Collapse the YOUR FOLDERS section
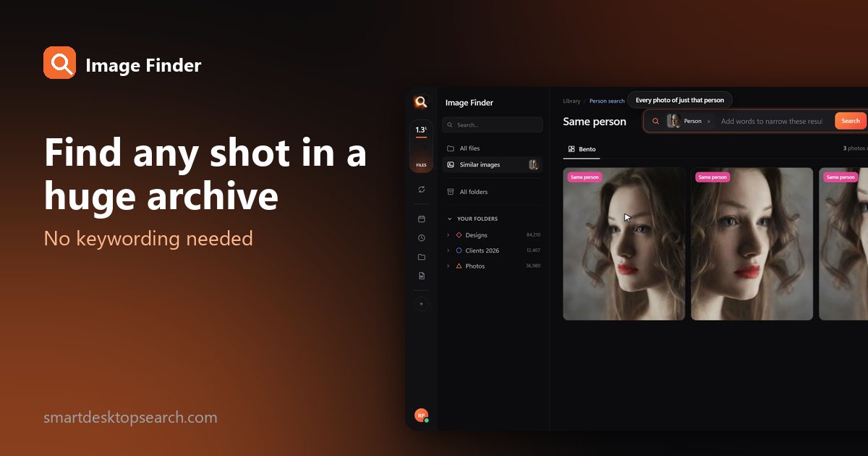The image size is (868, 456). (472, 219)
